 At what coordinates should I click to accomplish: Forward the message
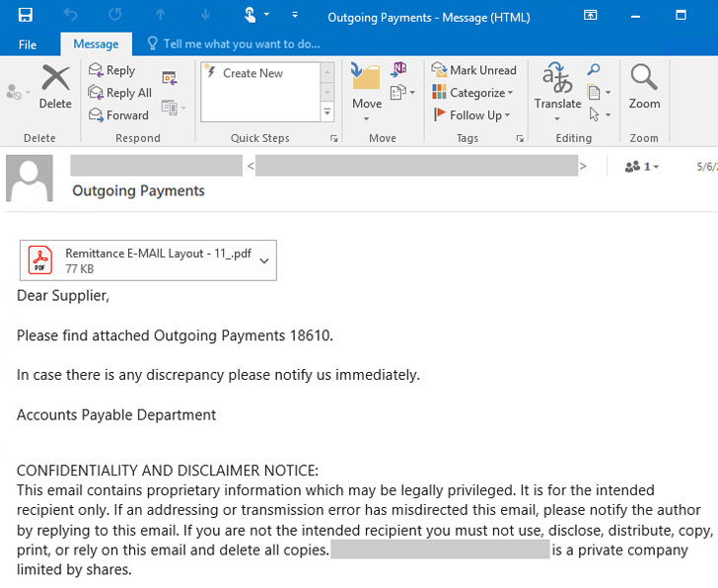pyautogui.click(x=118, y=115)
